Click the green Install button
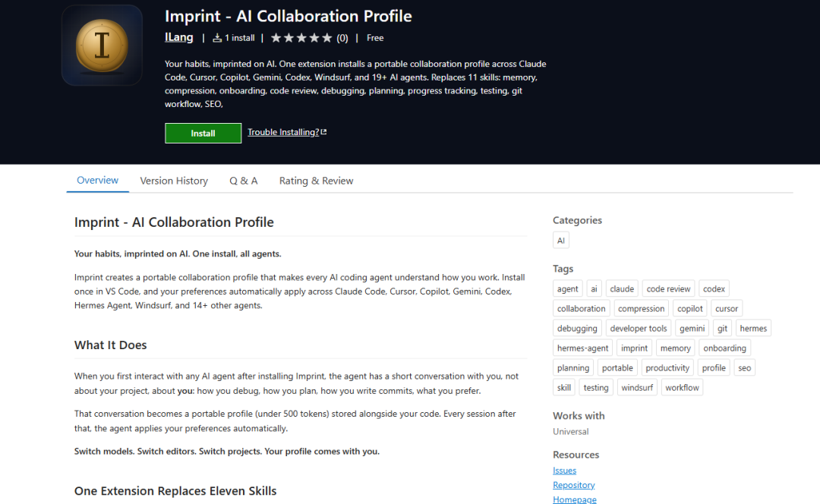This screenshot has height=504, width=820. (203, 134)
